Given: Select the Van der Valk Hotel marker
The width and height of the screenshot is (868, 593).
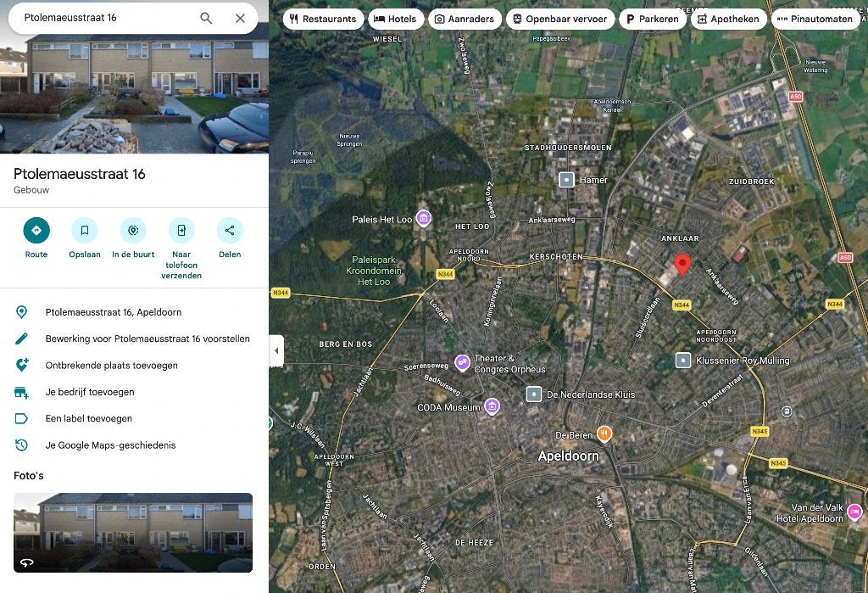Looking at the screenshot, I should (854, 512).
